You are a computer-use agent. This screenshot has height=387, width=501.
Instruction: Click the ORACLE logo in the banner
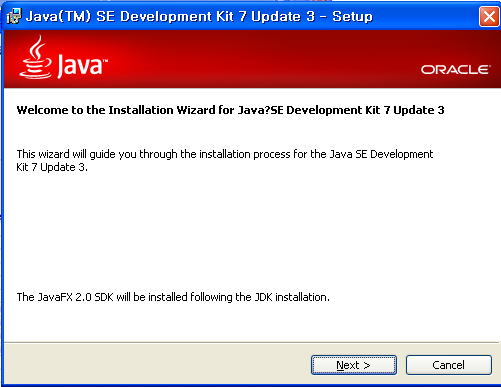click(456, 70)
